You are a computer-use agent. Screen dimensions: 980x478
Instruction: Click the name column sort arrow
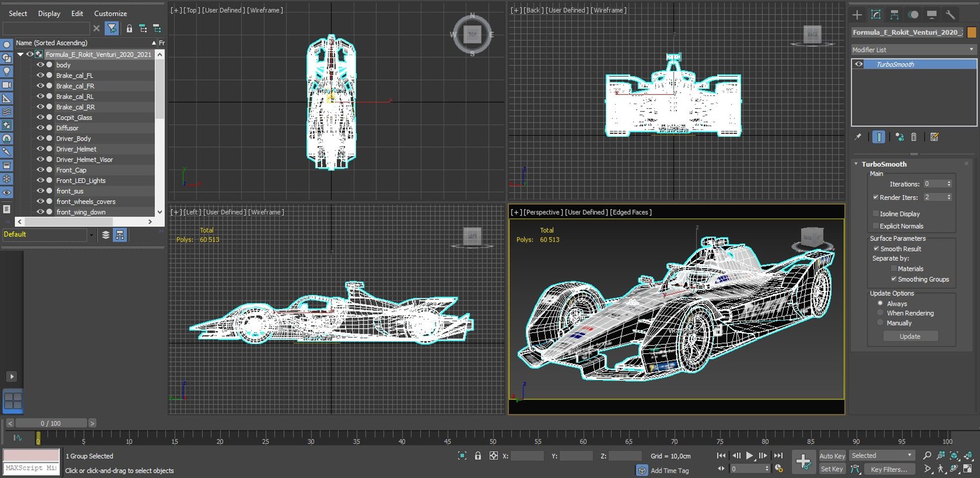[x=154, y=43]
